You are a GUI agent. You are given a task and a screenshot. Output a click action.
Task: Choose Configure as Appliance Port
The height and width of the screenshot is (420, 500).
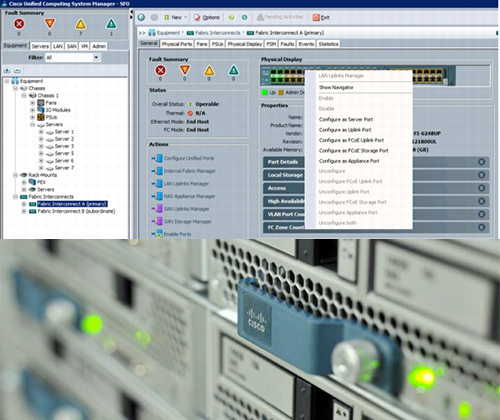(349, 161)
